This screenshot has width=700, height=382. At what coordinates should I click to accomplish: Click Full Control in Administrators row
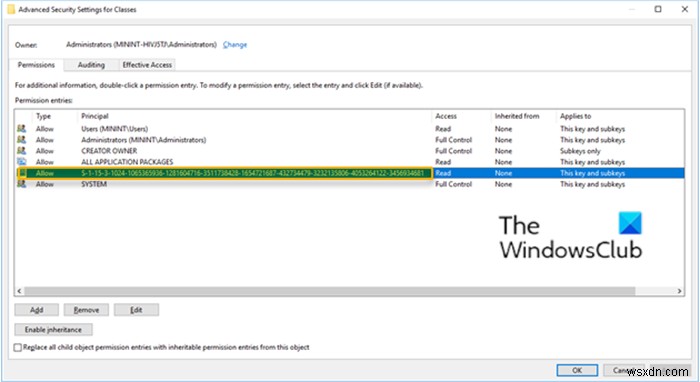(454, 140)
